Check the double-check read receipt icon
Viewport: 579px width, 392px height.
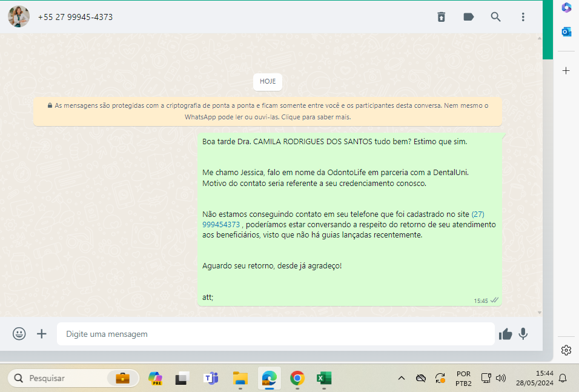[494, 301]
